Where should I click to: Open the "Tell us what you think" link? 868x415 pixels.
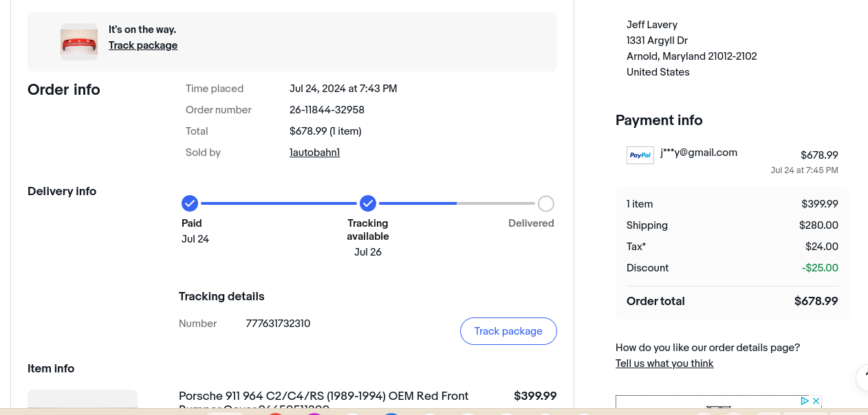[664, 363]
